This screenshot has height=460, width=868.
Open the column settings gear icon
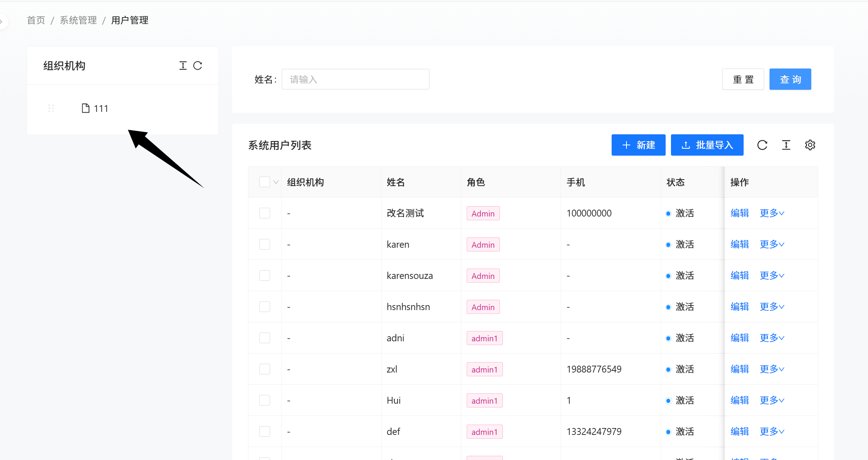coord(810,145)
